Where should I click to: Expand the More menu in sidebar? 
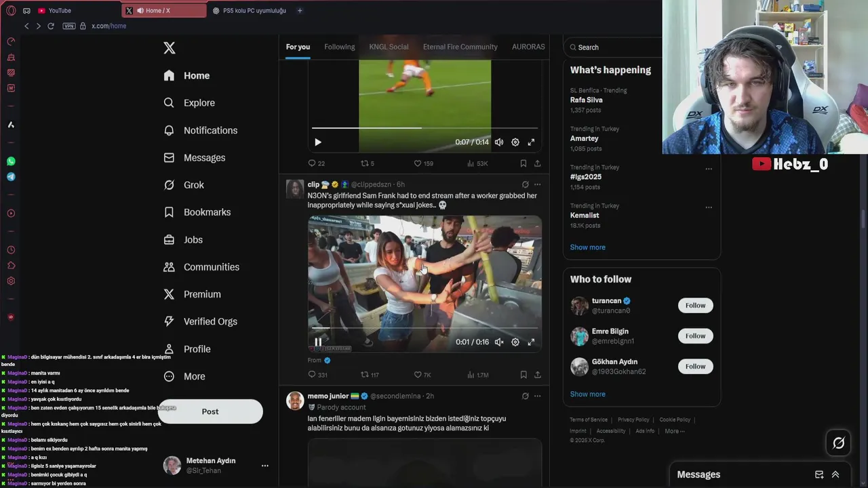click(x=184, y=376)
